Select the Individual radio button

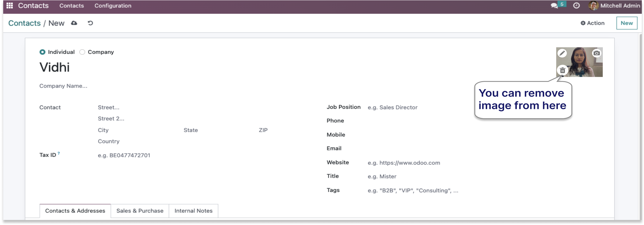pos(42,52)
